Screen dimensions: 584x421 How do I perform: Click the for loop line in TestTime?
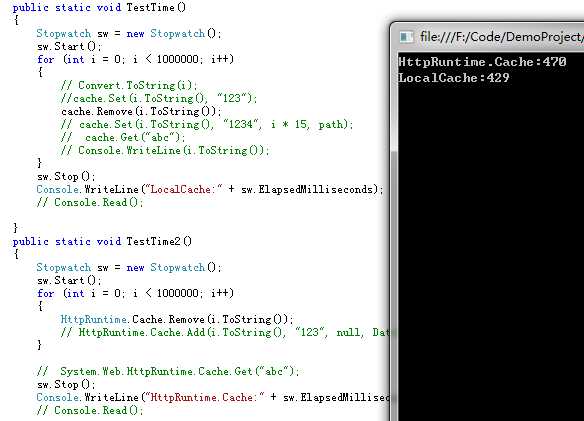click(x=136, y=59)
